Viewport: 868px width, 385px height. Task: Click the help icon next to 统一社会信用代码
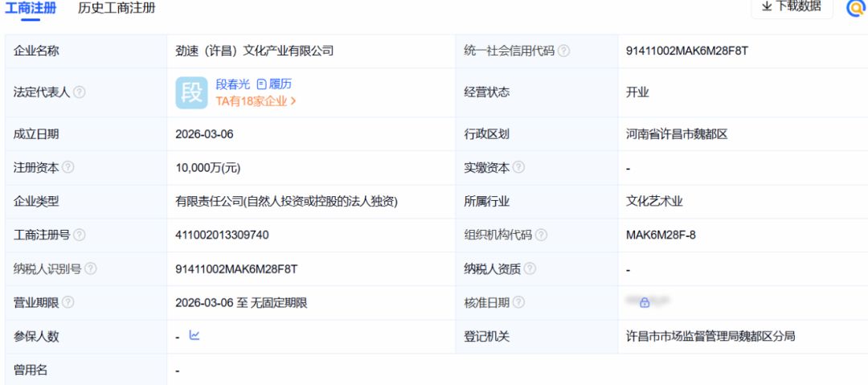(563, 51)
